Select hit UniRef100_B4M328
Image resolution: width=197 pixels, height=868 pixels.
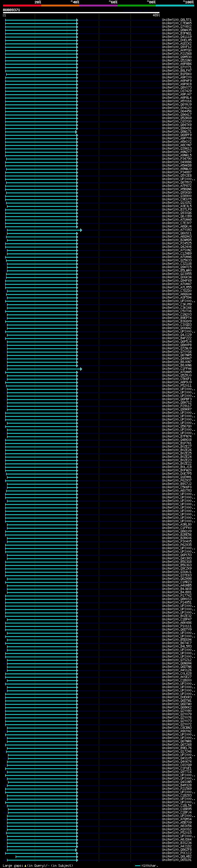click(176, 785)
